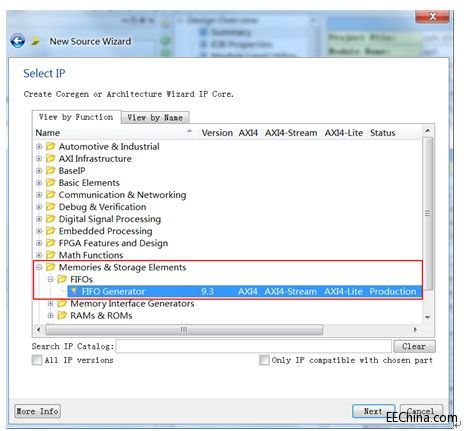Image resolution: width=464 pixels, height=431 pixels.
Task: Expand the Memory Interface Generators node
Action: pyautogui.click(x=50, y=303)
